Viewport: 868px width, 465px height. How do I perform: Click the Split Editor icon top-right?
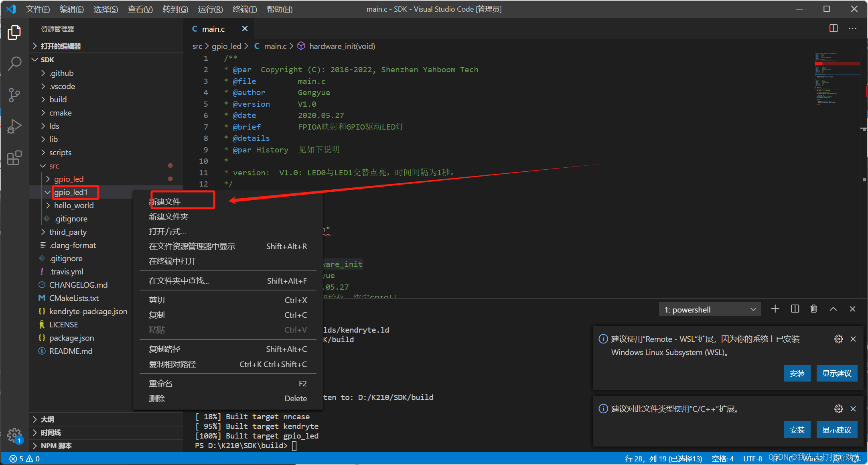click(834, 29)
